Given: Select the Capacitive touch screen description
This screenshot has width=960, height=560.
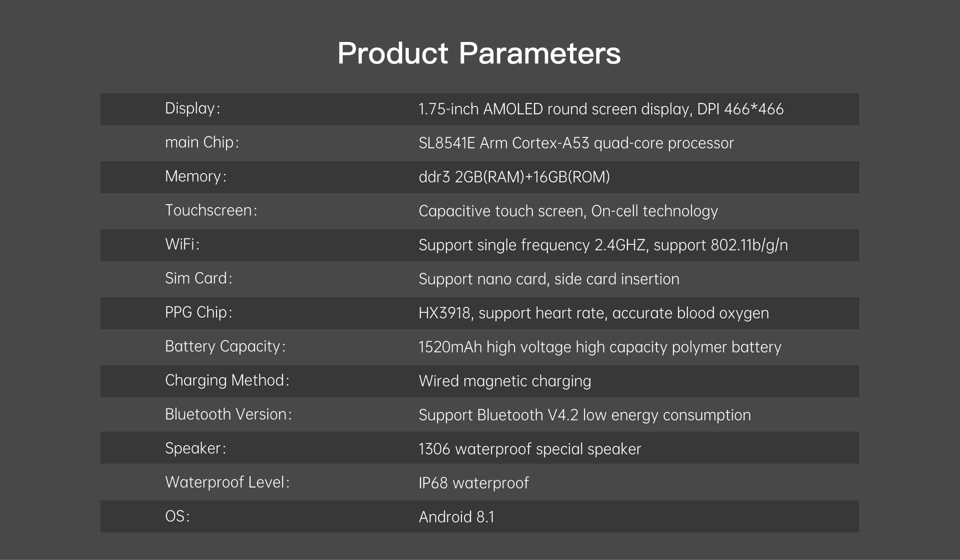Looking at the screenshot, I should 568,211.
